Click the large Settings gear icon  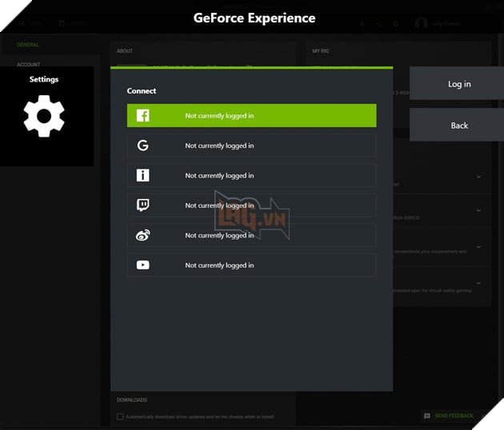click(44, 116)
